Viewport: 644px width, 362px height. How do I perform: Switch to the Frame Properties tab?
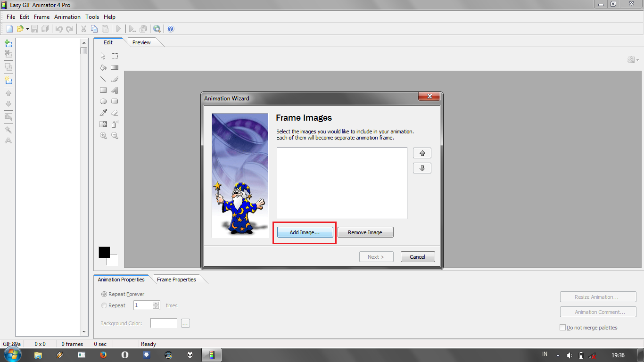[x=176, y=280]
